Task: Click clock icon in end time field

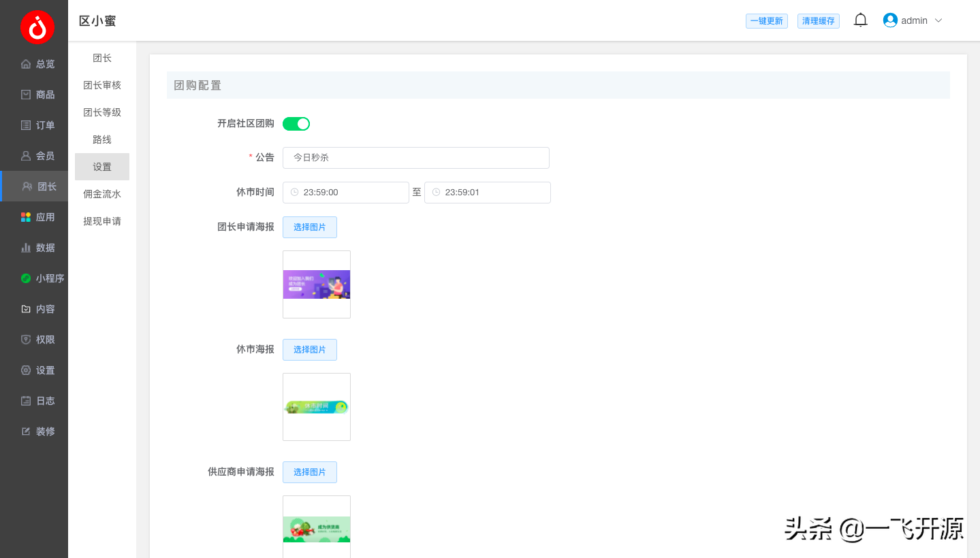Action: (x=436, y=193)
